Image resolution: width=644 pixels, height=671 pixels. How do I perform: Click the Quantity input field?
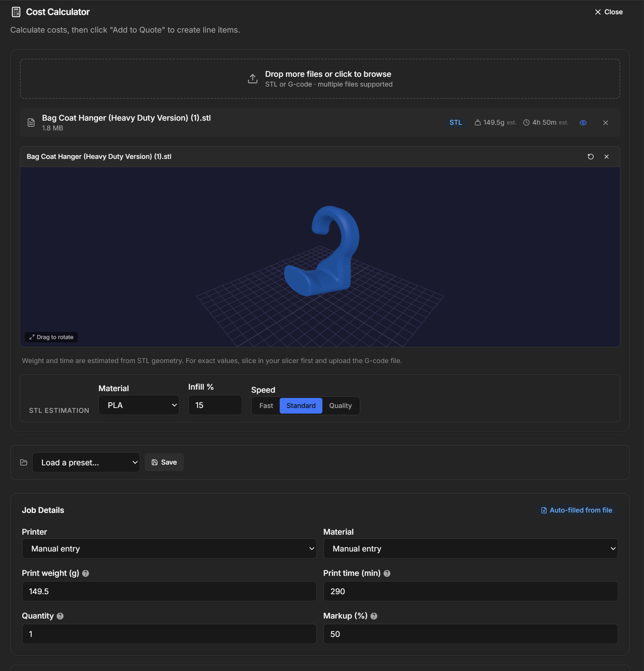click(169, 634)
